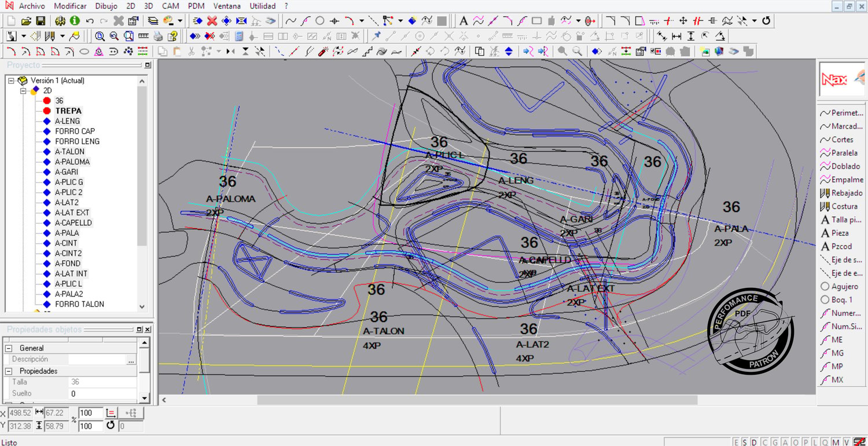Click the '...' button beside Descripción
Viewport: 868px width, 446px height.
131,360
